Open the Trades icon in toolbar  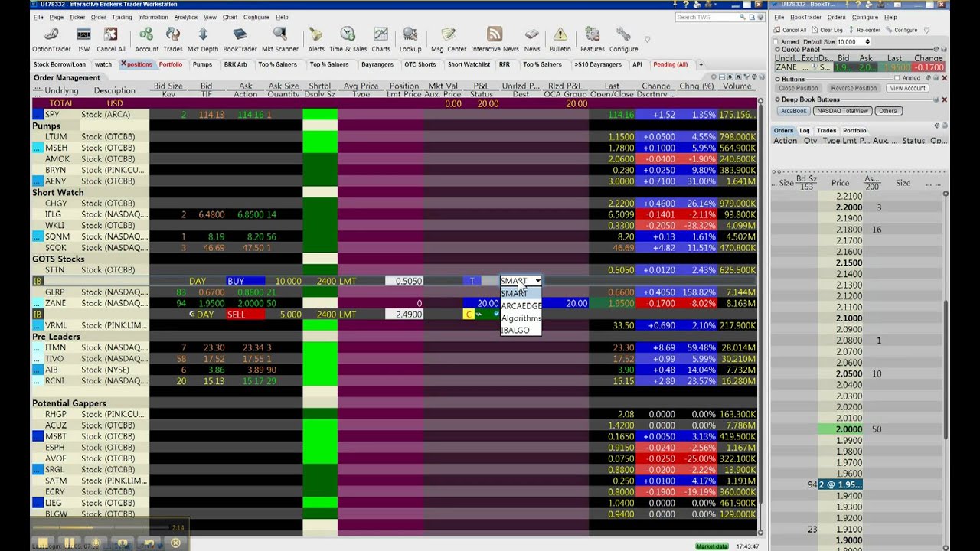pyautogui.click(x=173, y=39)
